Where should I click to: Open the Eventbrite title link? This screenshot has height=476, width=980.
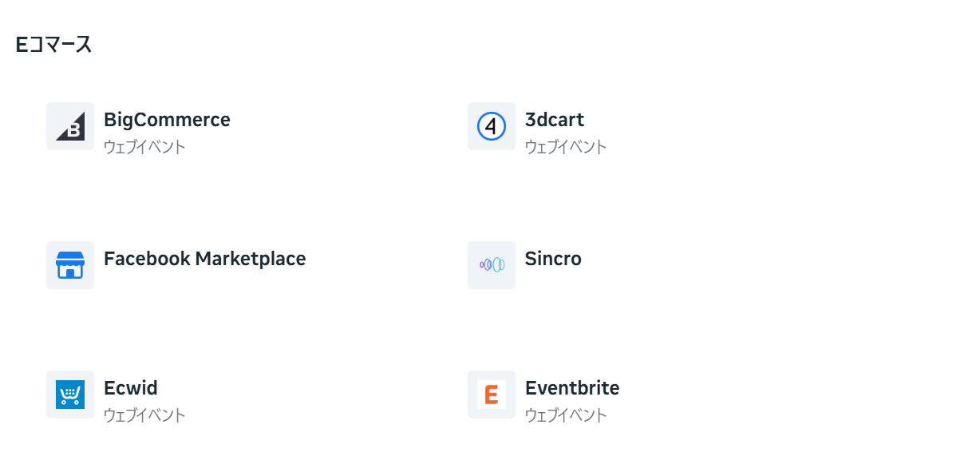[x=571, y=388]
